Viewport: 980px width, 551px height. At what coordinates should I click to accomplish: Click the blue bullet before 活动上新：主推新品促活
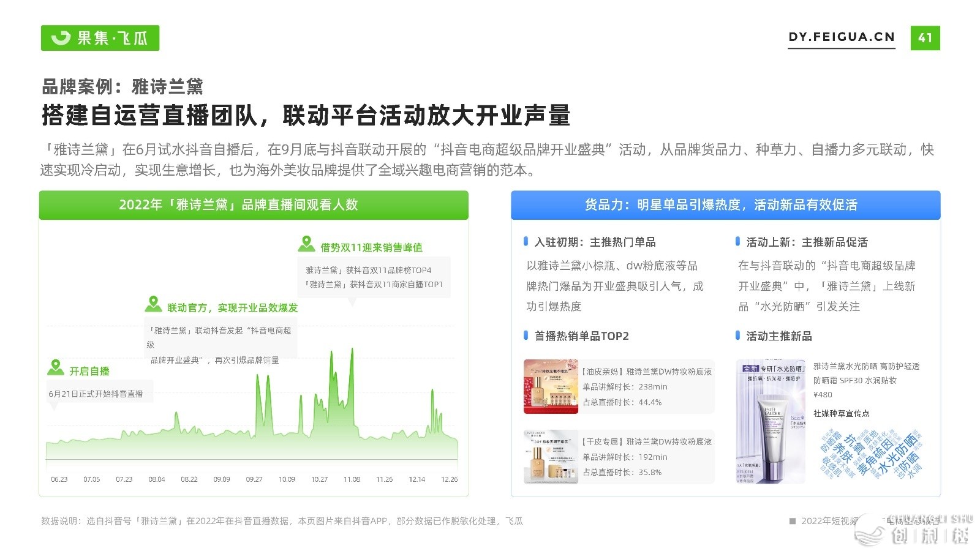coord(737,241)
